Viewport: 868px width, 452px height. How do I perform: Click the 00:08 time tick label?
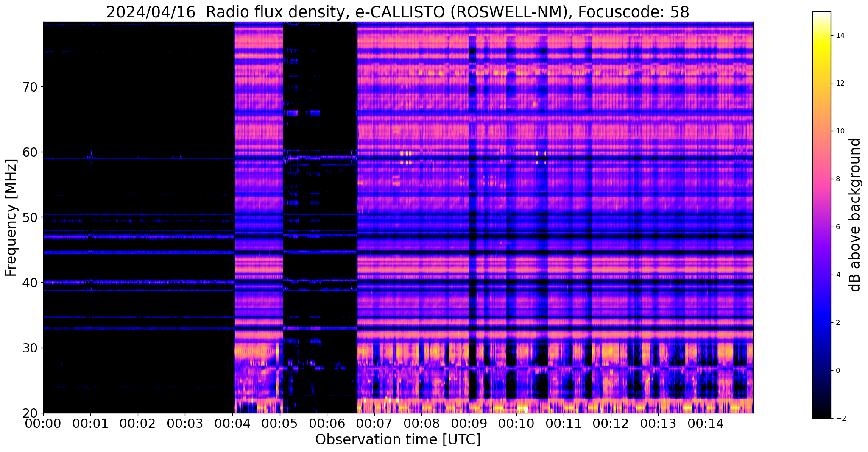tap(421, 423)
